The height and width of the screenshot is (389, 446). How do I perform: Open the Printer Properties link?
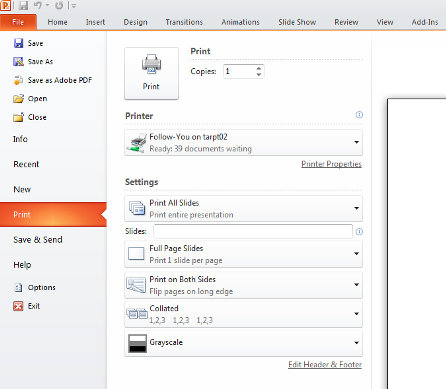coord(331,164)
